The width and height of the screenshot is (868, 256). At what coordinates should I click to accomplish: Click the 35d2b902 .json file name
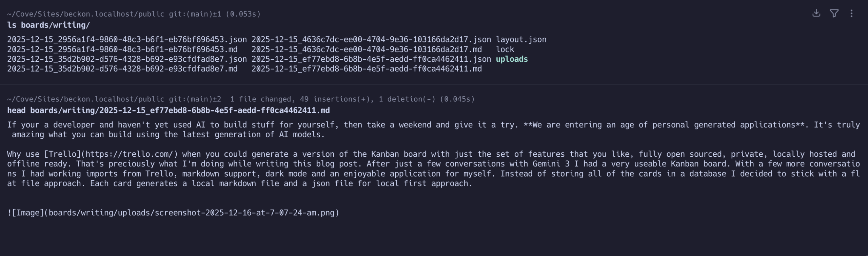[127, 59]
